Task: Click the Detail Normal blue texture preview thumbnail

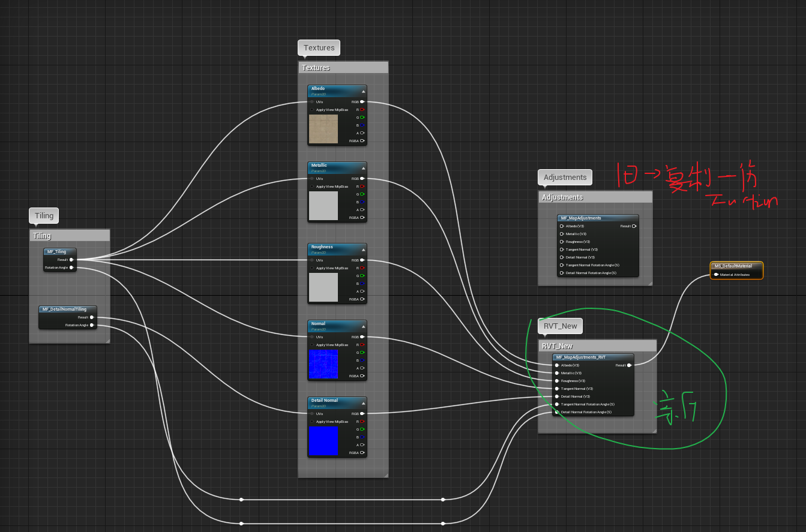Action: pyautogui.click(x=324, y=441)
